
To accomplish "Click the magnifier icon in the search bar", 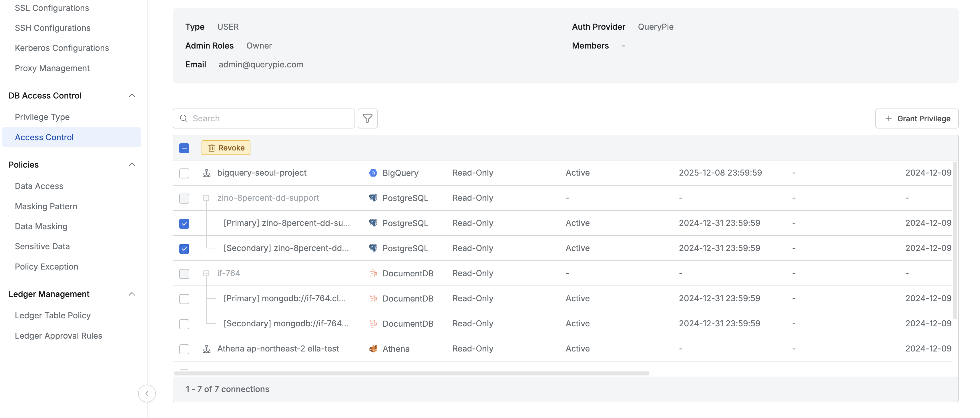I will [183, 118].
